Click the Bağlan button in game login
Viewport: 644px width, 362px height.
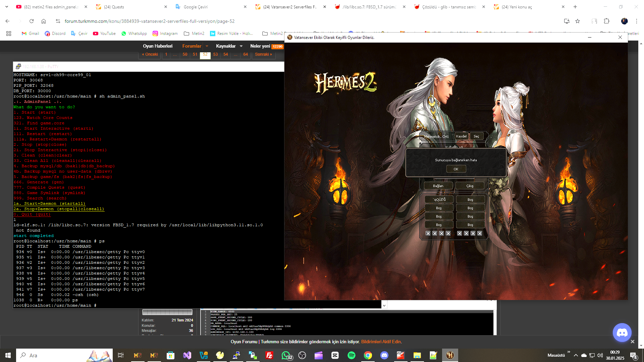pyautogui.click(x=438, y=186)
